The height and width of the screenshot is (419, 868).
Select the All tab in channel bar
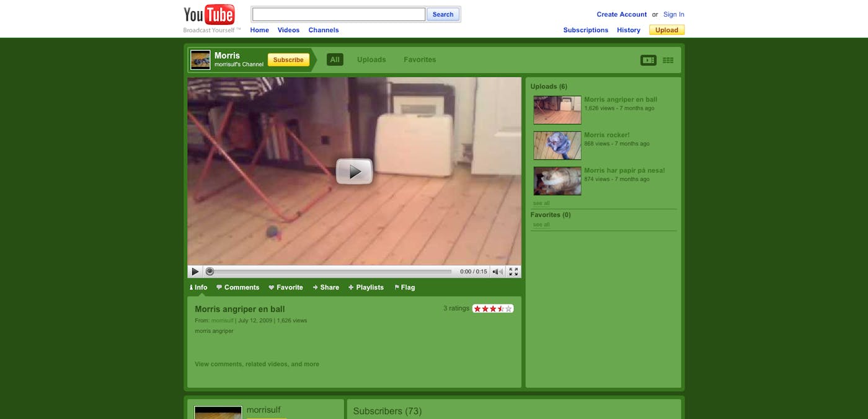point(335,60)
